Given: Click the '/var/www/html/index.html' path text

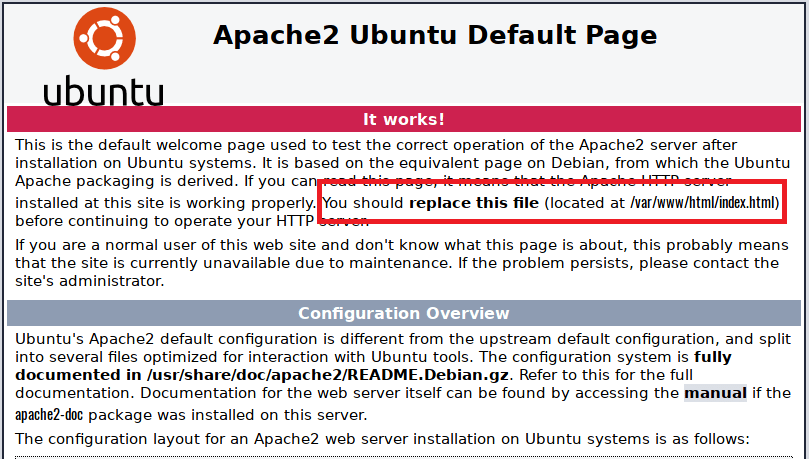Looking at the screenshot, I should [703, 203].
